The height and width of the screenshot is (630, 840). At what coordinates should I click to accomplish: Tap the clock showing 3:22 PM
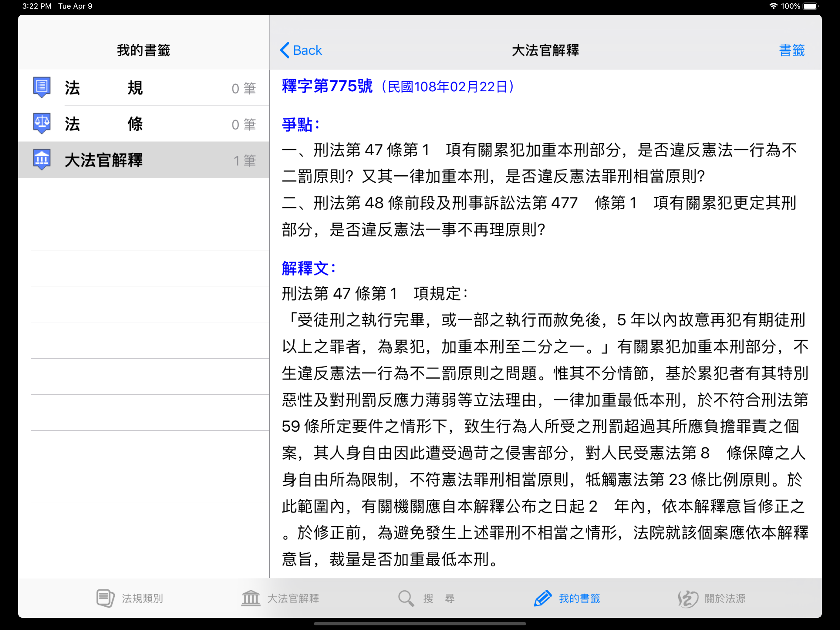pos(37,6)
